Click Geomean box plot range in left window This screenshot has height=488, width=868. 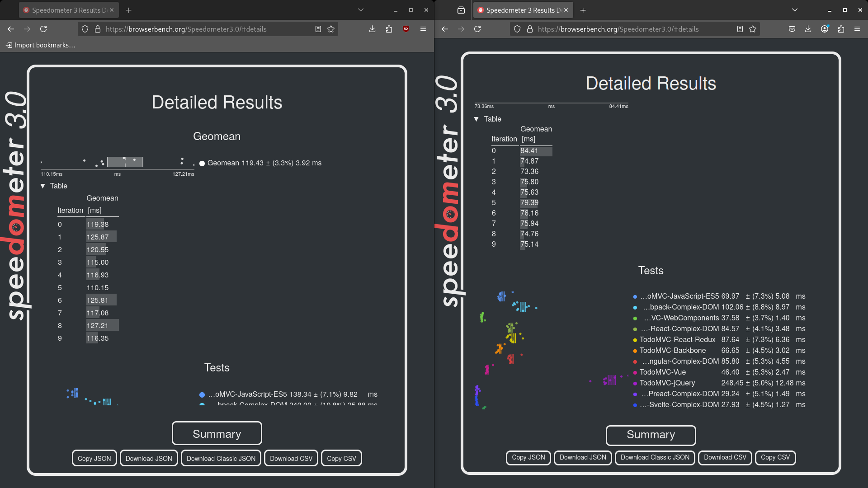[125, 162]
